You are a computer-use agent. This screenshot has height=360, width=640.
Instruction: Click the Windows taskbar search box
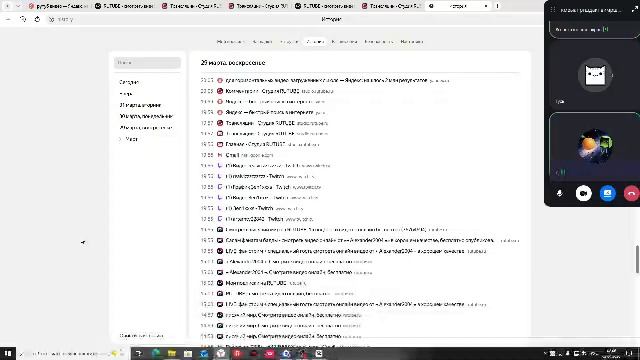(73, 353)
